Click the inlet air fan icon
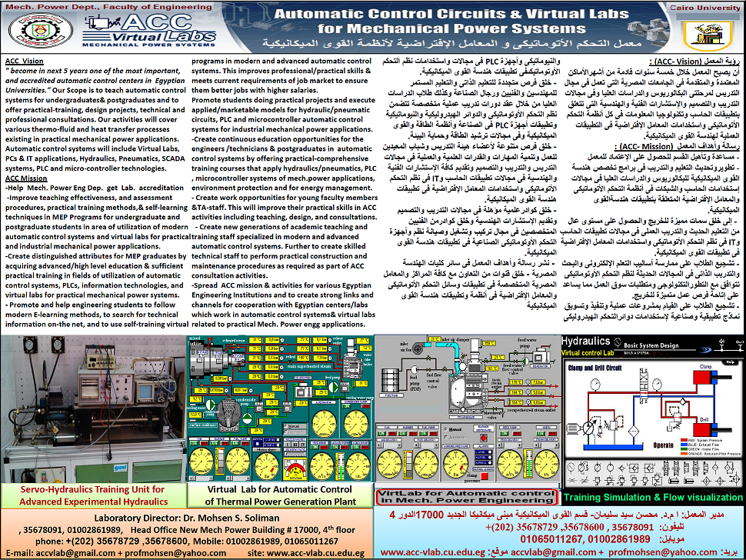Screen dimensions: 746x560 (418, 348)
